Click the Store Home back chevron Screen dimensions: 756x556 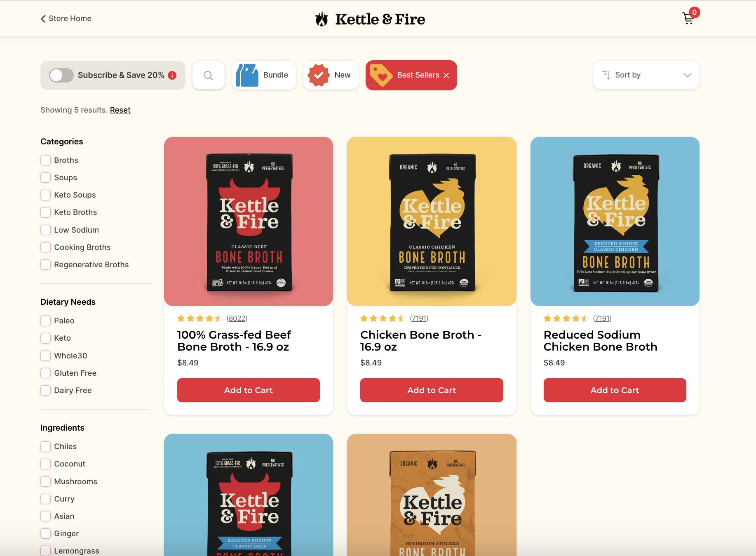click(x=43, y=19)
